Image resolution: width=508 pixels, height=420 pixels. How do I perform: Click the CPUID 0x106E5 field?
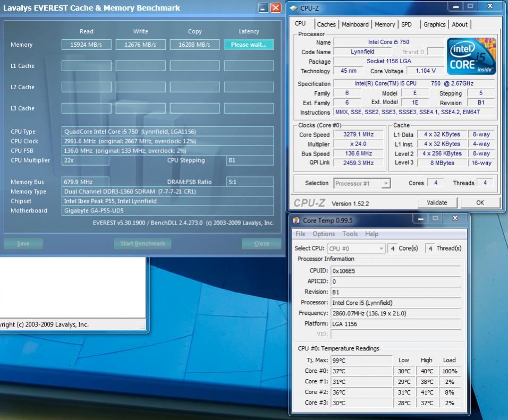coord(395,271)
